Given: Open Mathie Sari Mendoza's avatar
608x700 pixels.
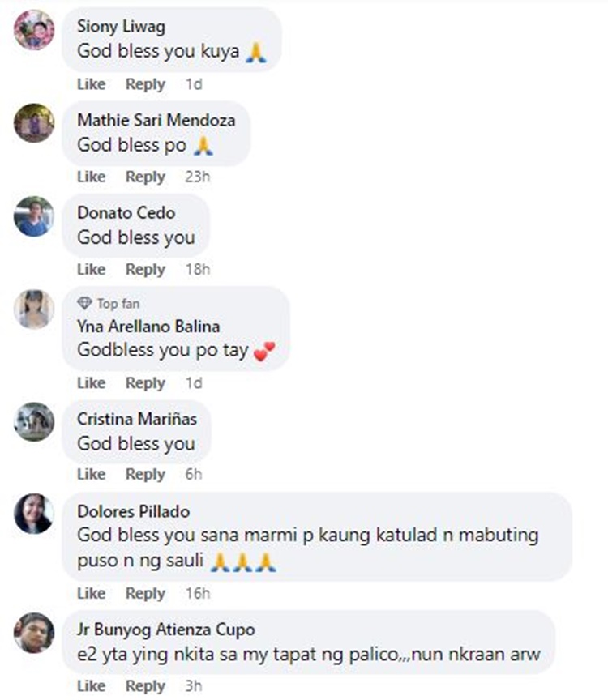Looking at the screenshot, I should (x=34, y=123).
